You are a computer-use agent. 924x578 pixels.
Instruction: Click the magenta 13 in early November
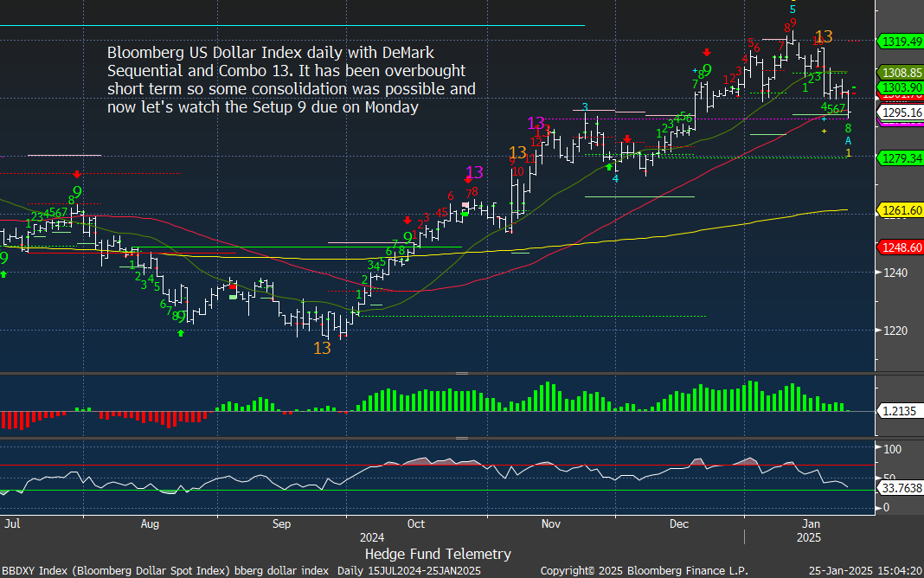[536, 123]
